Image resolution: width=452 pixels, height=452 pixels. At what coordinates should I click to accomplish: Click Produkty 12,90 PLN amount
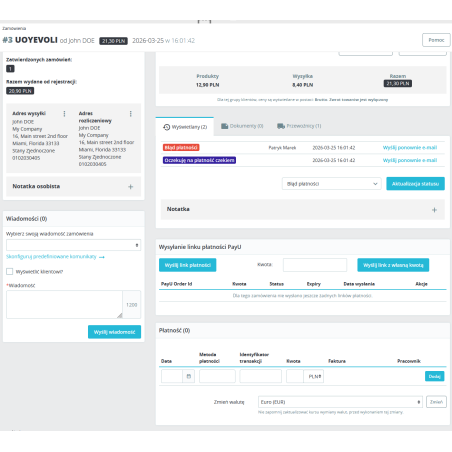(x=208, y=85)
